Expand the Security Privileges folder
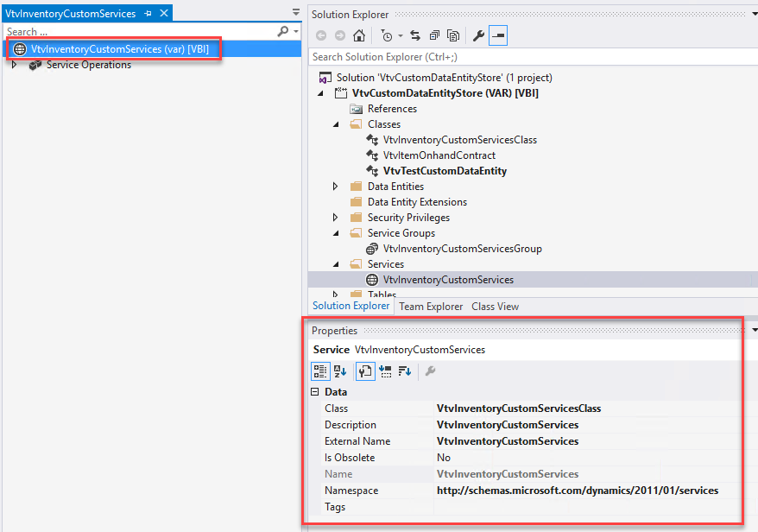The height and width of the screenshot is (532, 758). point(335,218)
